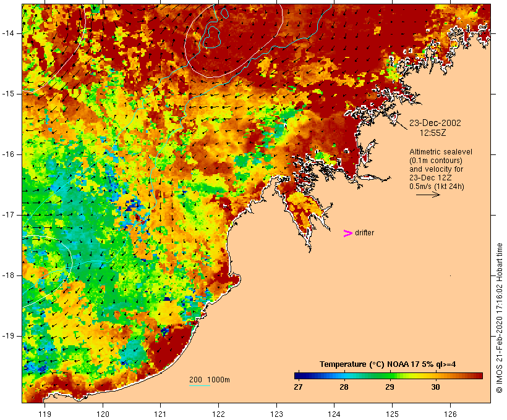This screenshot has height=420, width=507.
Task: Click latitude axis label -15
Action: pos(8,94)
